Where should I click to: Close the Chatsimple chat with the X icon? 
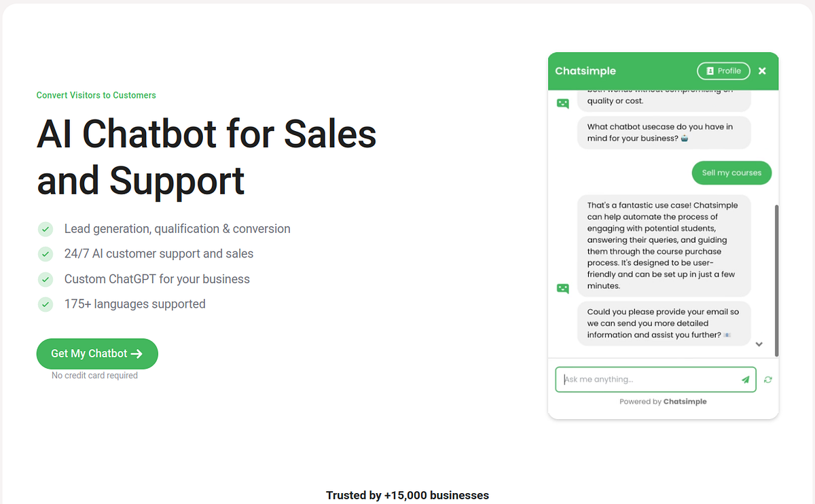[761, 70]
